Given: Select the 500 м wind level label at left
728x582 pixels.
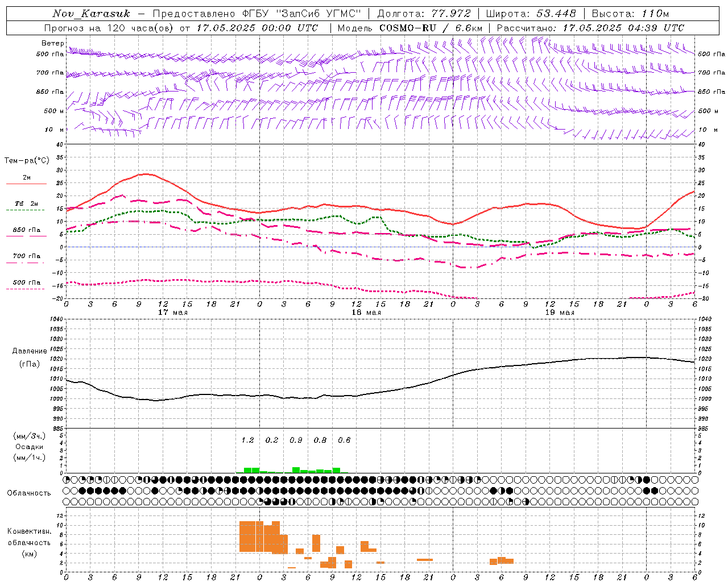Looking at the screenshot, I should pyautogui.click(x=53, y=111).
